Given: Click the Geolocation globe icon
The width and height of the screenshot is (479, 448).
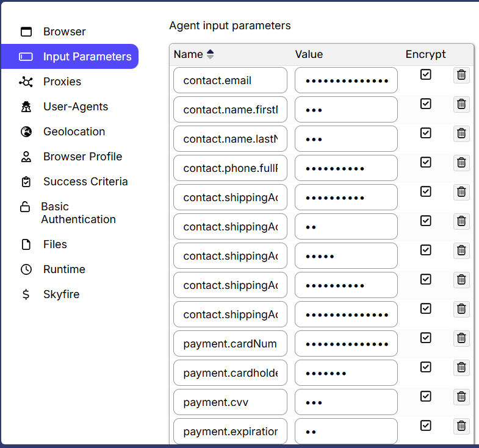Looking at the screenshot, I should pos(26,132).
